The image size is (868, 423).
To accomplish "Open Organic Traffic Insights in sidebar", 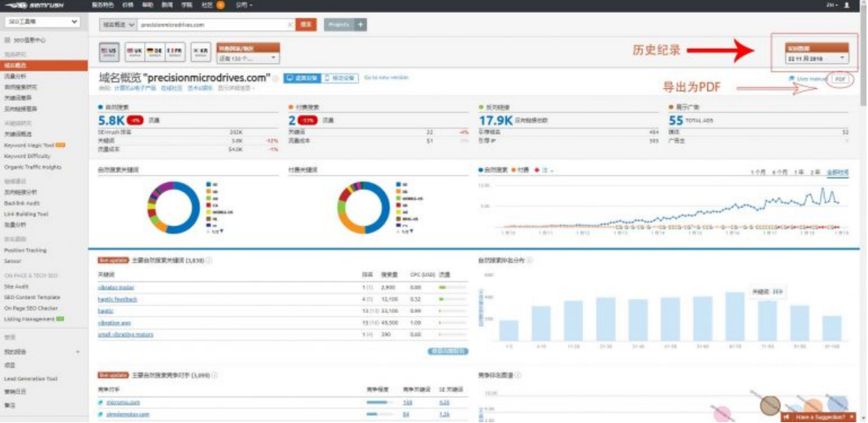I will pyautogui.click(x=32, y=167).
